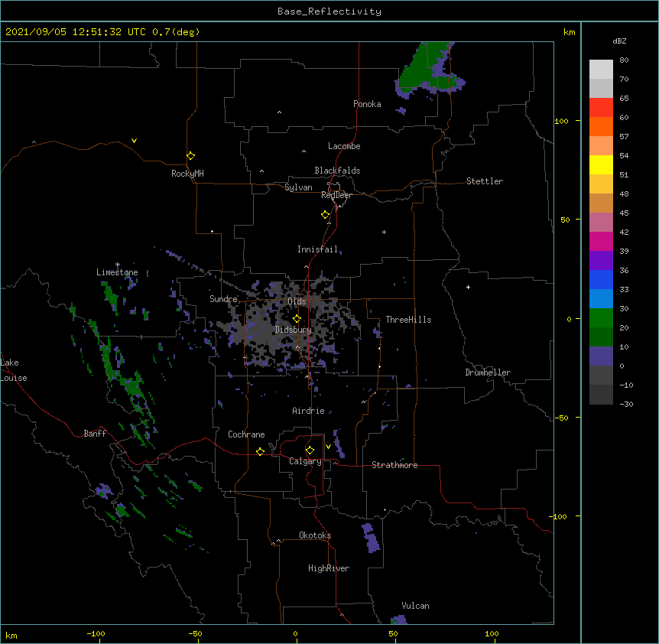Click the -50 tick on the vertical km axis
The width and height of the screenshot is (659, 644).
tap(561, 418)
